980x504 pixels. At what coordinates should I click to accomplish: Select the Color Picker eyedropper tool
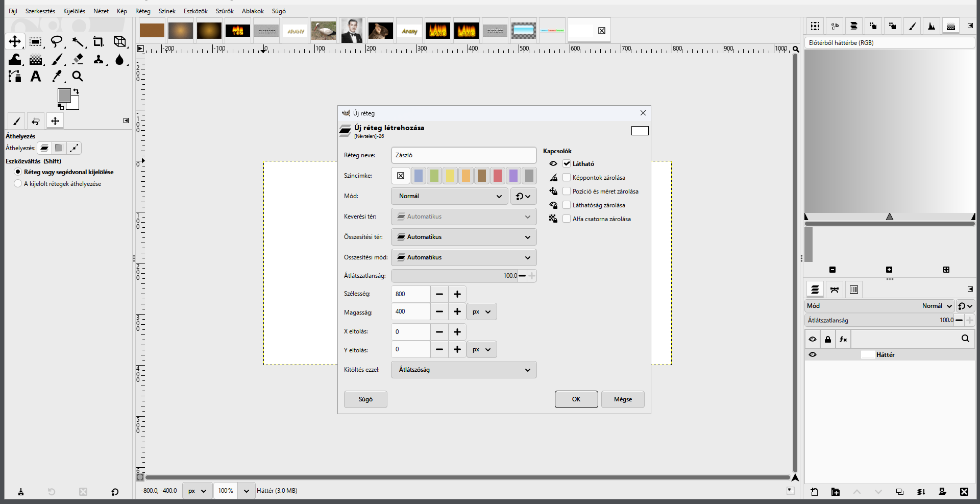[57, 77]
